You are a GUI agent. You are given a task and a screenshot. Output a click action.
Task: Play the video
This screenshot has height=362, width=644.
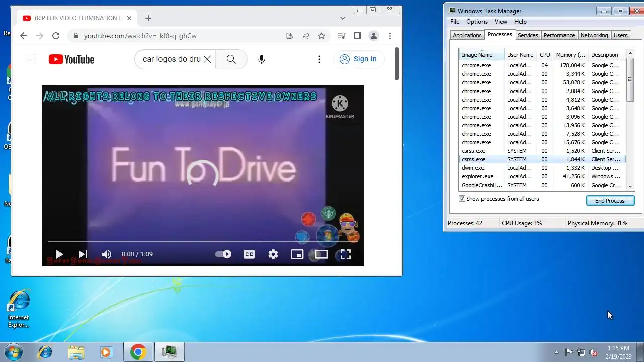pos(59,254)
